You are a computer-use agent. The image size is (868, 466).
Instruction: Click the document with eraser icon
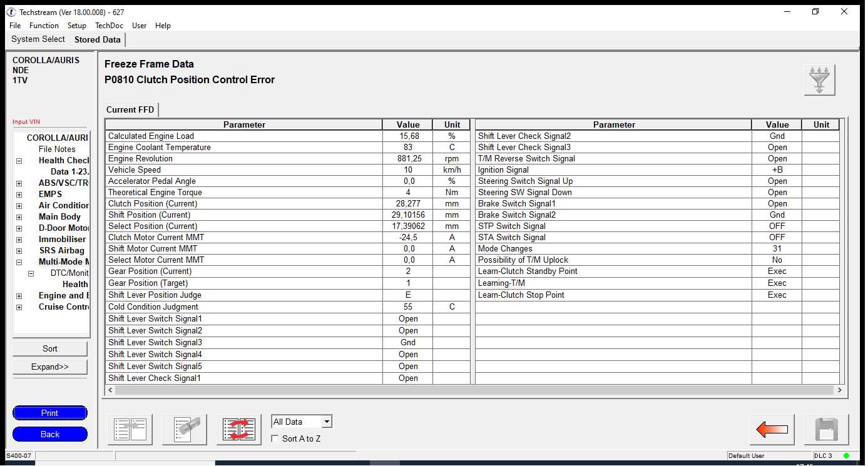point(185,430)
